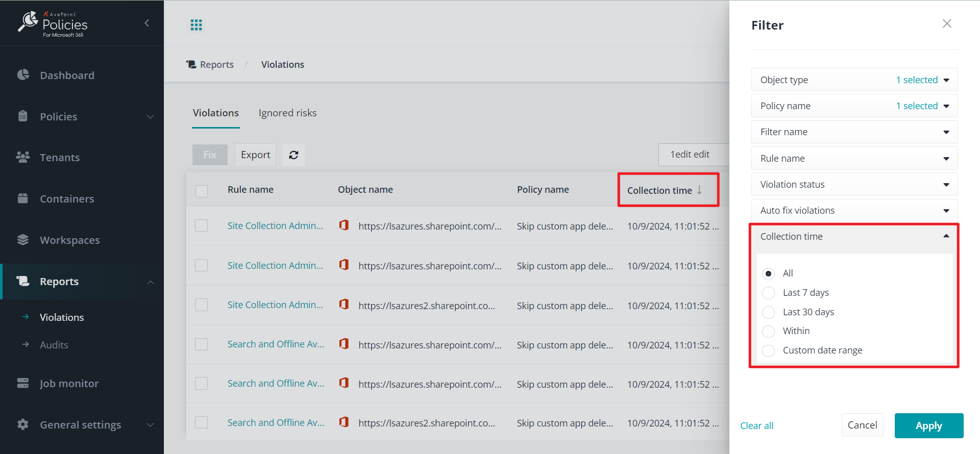980x454 pixels.
Task: Sort by the Policy name column header
Action: pyautogui.click(x=543, y=190)
